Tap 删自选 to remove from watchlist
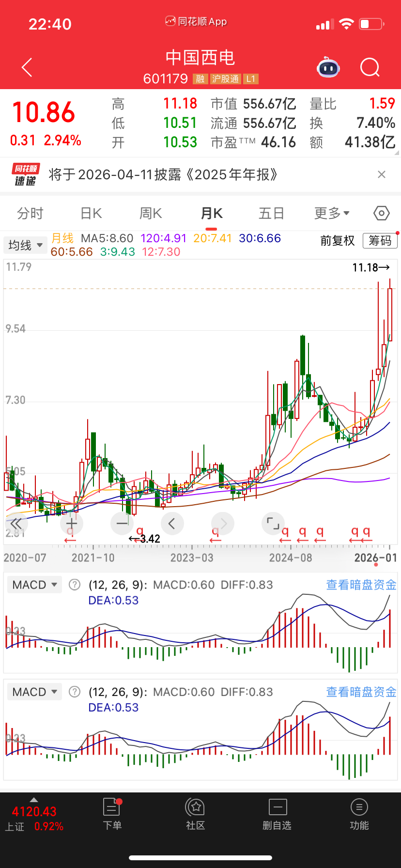Screen dimensions: 401x868 click(x=277, y=814)
